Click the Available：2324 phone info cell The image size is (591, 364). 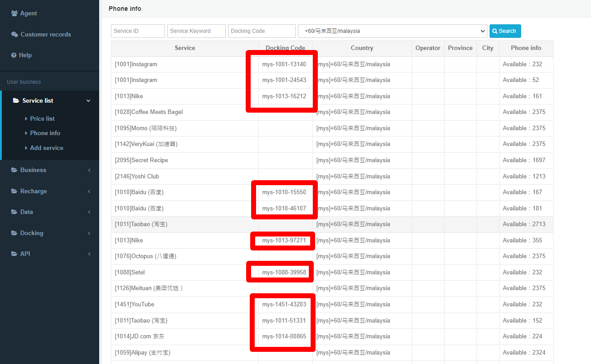[x=526, y=353]
